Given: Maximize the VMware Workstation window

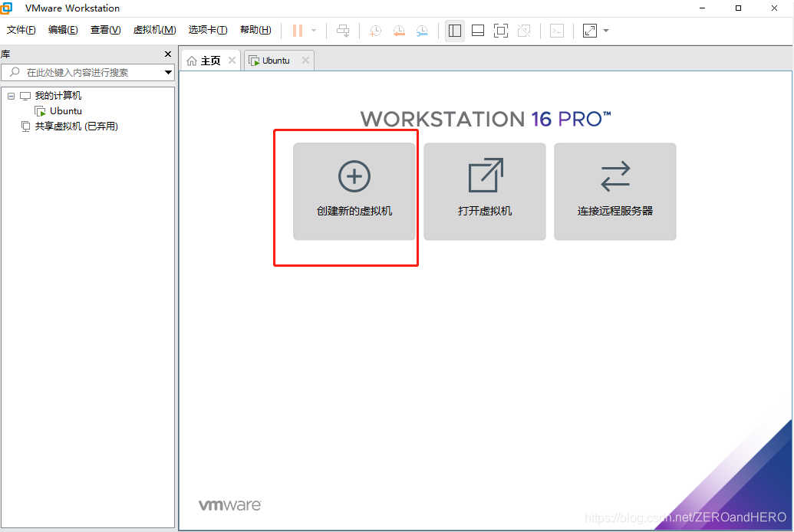Looking at the screenshot, I should 738,8.
